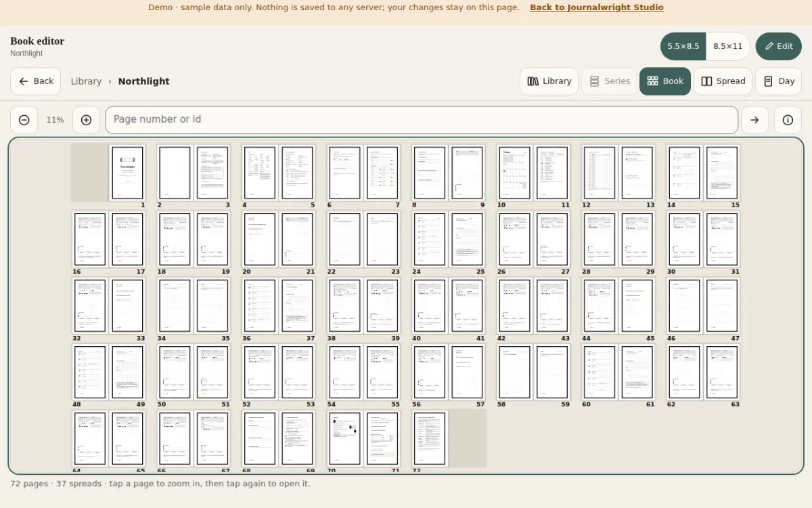The height and width of the screenshot is (508, 812).
Task: Select the 8.5×11 page size
Action: click(x=727, y=46)
